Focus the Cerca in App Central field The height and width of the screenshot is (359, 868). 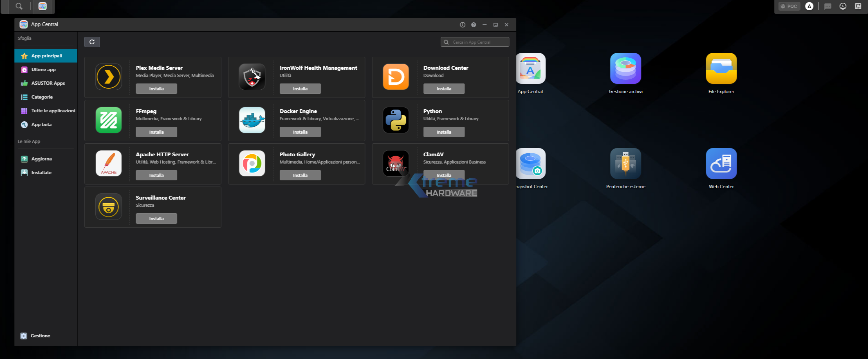click(475, 42)
